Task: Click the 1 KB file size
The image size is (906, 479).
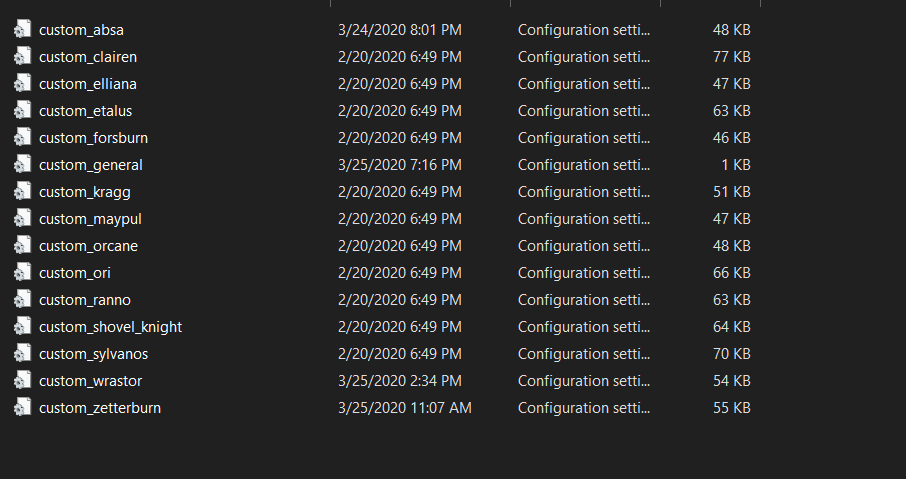Action: point(735,165)
